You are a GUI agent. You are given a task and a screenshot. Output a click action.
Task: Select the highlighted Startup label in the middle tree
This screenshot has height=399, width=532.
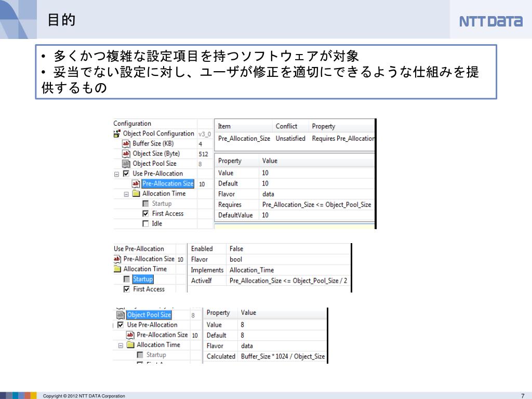tap(143, 279)
